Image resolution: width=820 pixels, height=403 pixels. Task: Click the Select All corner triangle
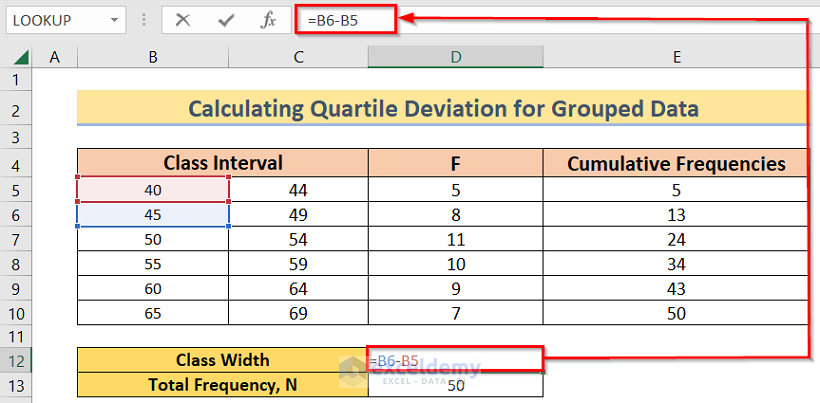[x=16, y=58]
